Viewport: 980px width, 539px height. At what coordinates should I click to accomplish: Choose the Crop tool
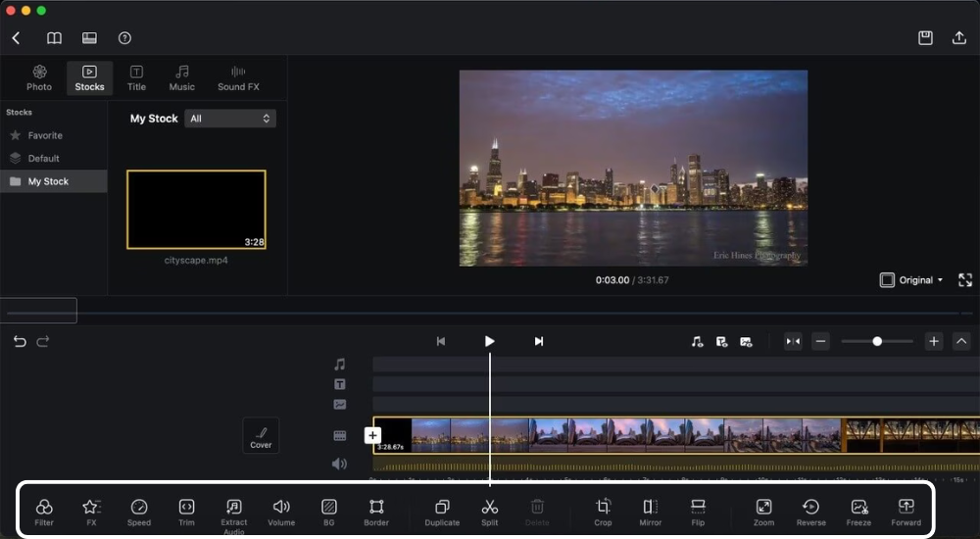[603, 508]
